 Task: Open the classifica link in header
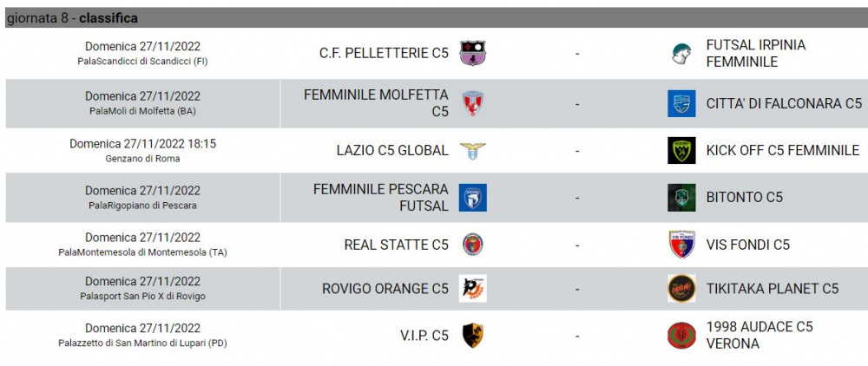coord(108,18)
